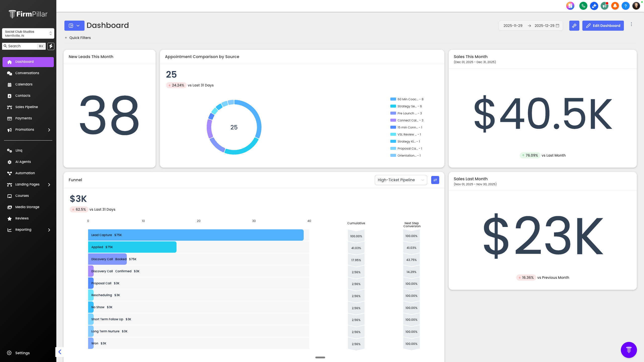
Task: Open the three-dot dashboard options menu
Action: (x=631, y=24)
